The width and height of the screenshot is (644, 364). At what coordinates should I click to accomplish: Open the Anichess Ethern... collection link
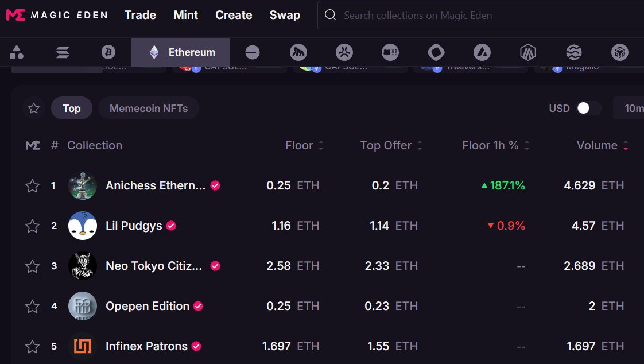click(x=156, y=185)
